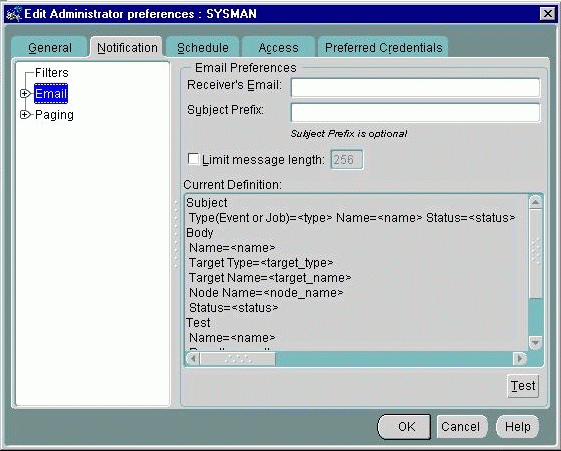
Task: Enable the Limit message length checkbox
Action: coord(194,159)
